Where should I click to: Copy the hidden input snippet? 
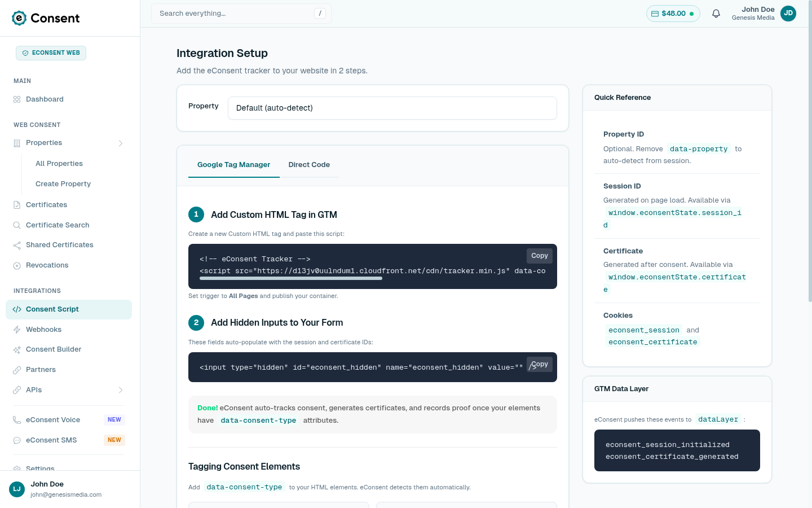tap(540, 364)
